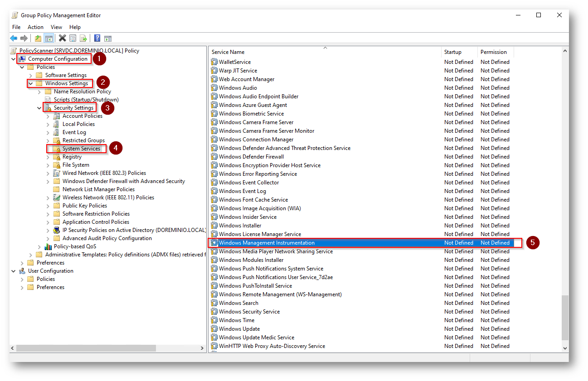This screenshot has width=588, height=381.
Task: Select Windows Defender Firewall with Advanced Security node
Action: pos(124,181)
